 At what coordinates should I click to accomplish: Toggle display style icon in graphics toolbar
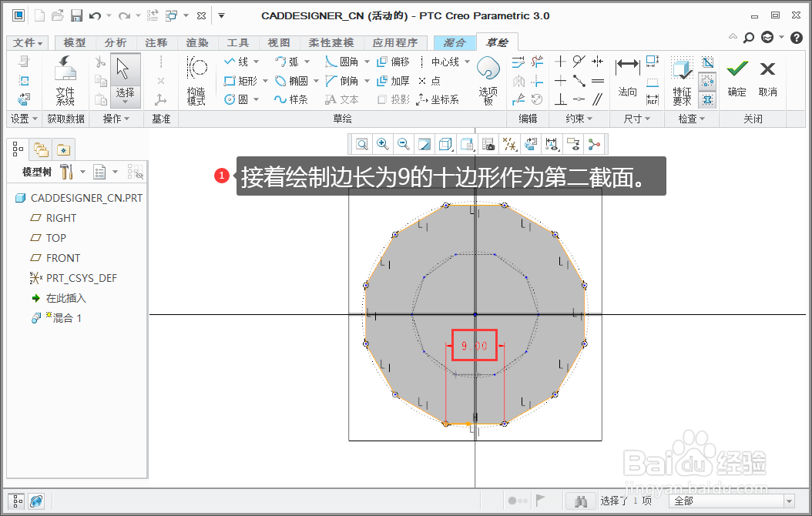pyautogui.click(x=445, y=144)
